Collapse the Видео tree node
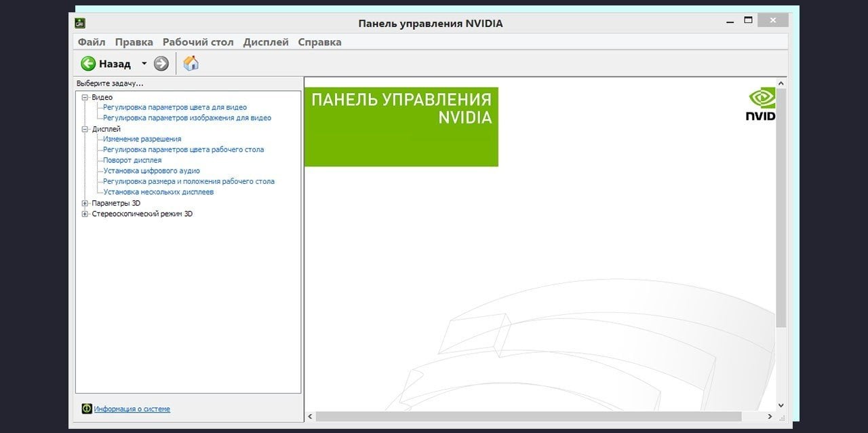Image resolution: width=868 pixels, height=433 pixels. tap(85, 97)
